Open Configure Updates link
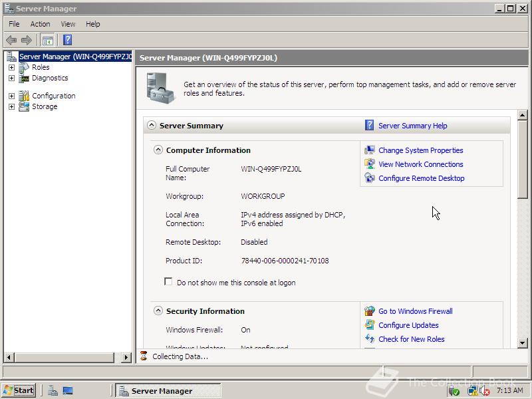Image resolution: width=532 pixels, height=399 pixels. 408,325
